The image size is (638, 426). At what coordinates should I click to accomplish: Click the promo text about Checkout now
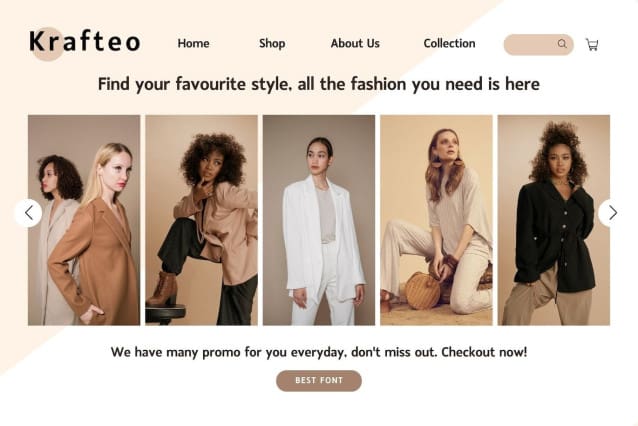click(x=319, y=352)
